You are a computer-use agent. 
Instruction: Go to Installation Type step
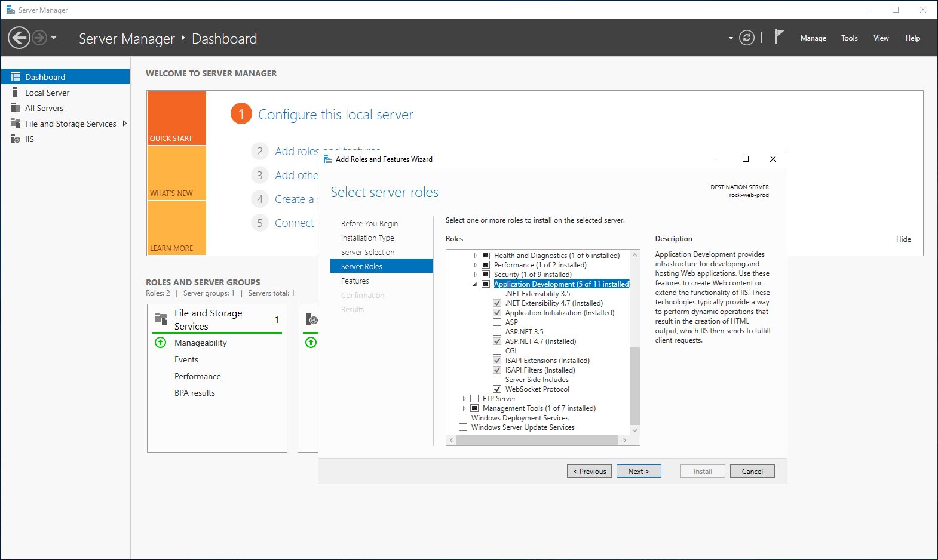tap(367, 238)
